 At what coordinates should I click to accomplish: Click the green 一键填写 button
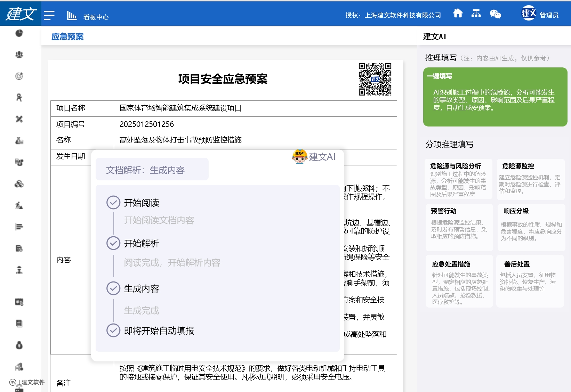[494, 97]
